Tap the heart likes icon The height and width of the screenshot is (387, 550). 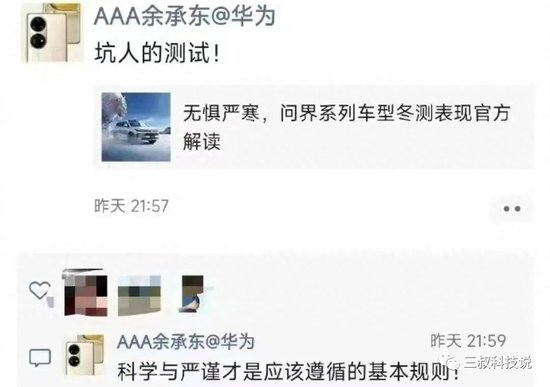click(41, 292)
